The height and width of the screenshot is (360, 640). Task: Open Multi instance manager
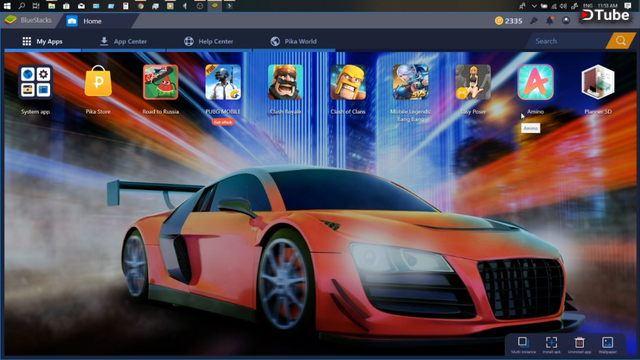click(x=523, y=344)
